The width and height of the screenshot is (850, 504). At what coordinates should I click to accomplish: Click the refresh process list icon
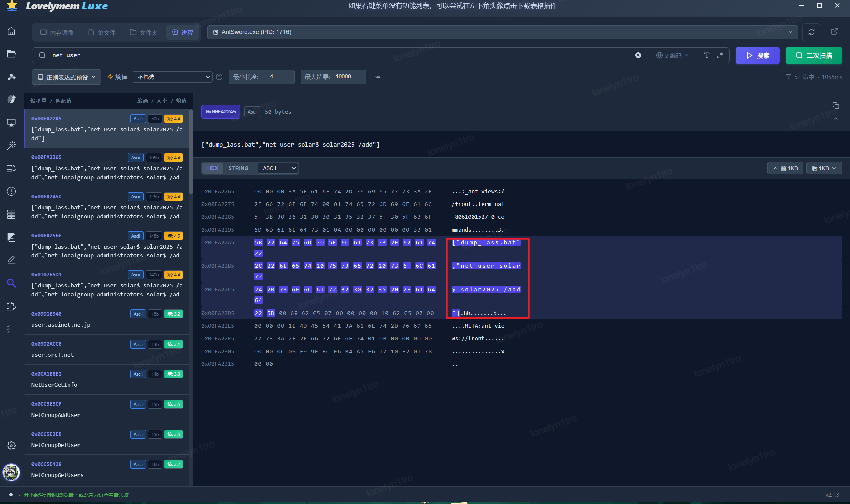(x=812, y=32)
